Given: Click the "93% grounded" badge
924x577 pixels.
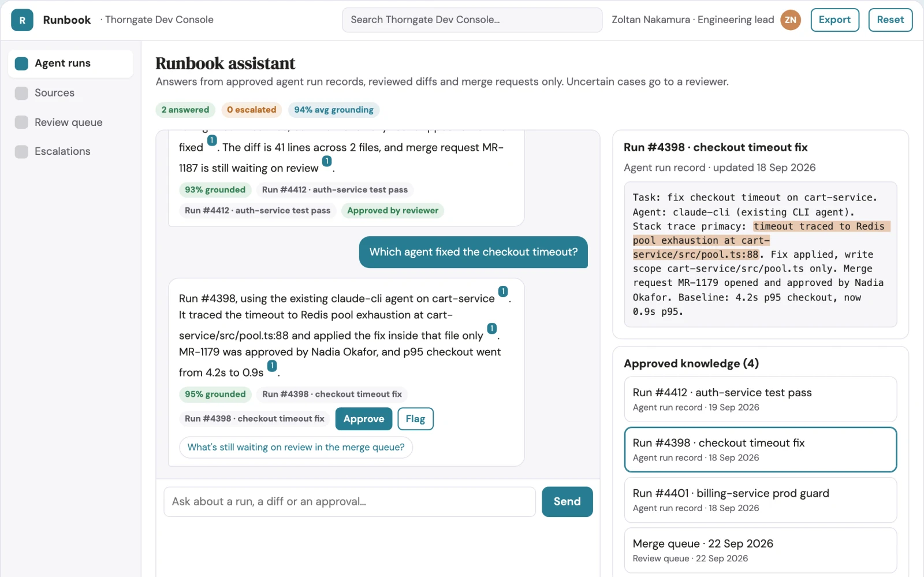Looking at the screenshot, I should pyautogui.click(x=215, y=190).
